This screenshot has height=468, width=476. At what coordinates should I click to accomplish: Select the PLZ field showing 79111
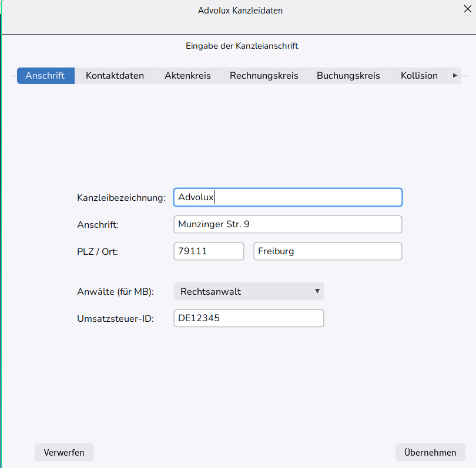click(x=209, y=251)
